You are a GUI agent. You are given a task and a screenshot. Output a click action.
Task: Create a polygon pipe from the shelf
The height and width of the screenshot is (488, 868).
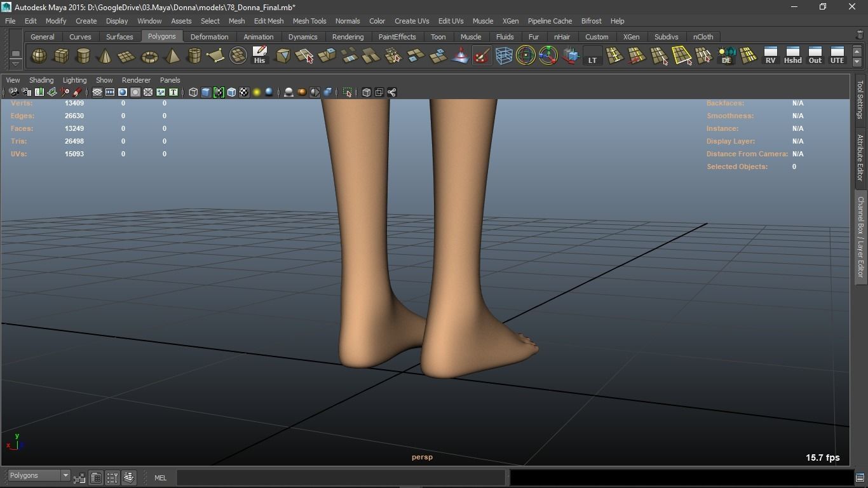click(x=194, y=56)
